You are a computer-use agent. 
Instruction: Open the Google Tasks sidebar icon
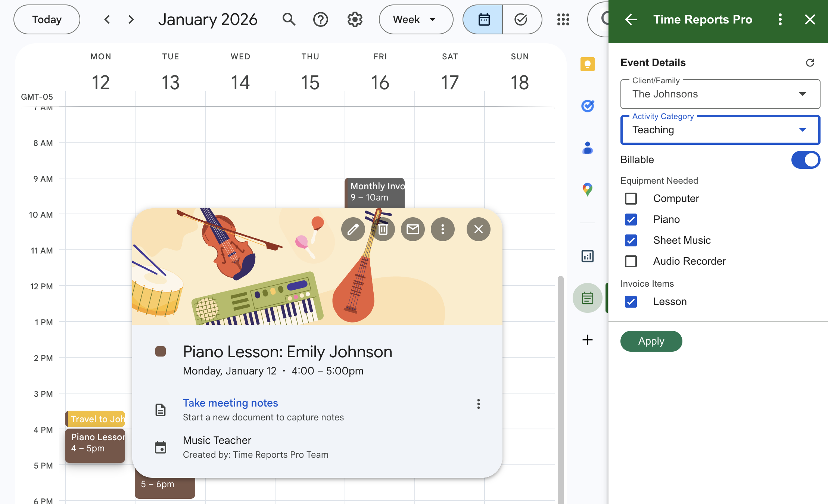(x=587, y=106)
